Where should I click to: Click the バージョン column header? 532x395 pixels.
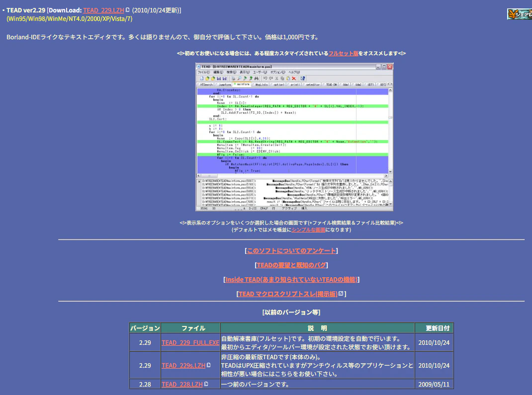coord(145,328)
